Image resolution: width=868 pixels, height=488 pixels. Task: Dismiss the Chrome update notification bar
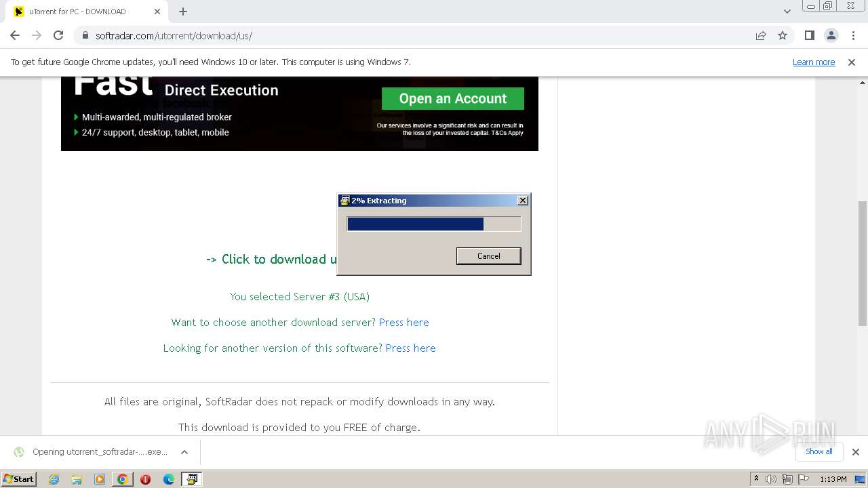coord(852,62)
